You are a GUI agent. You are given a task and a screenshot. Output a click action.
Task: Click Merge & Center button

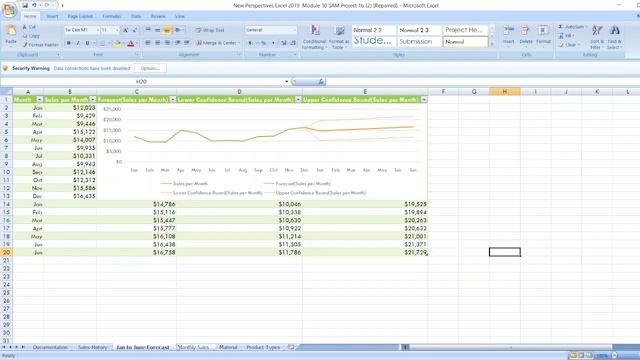tap(218, 43)
